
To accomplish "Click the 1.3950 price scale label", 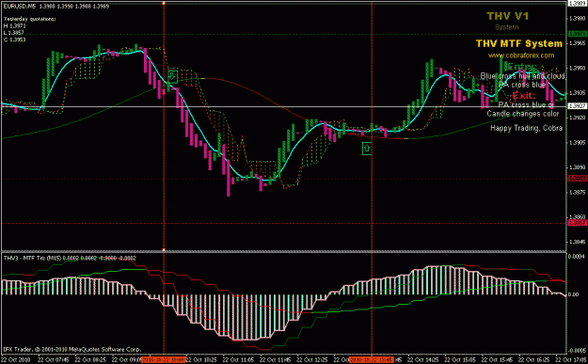I will [x=578, y=68].
